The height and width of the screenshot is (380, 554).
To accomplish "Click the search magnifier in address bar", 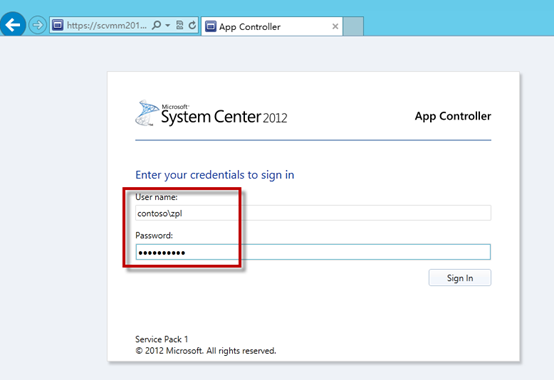I will click(x=156, y=25).
